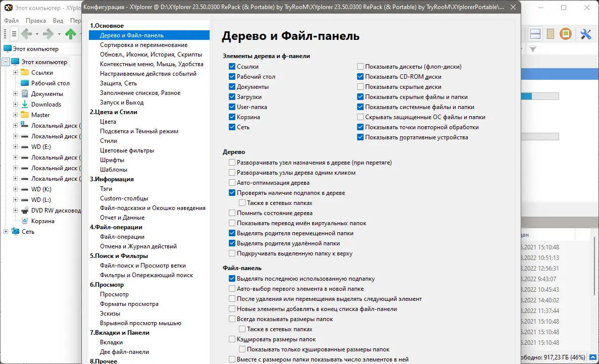Open the Защита, Сеть settings page
The height and width of the screenshot is (364, 599).
click(x=118, y=83)
